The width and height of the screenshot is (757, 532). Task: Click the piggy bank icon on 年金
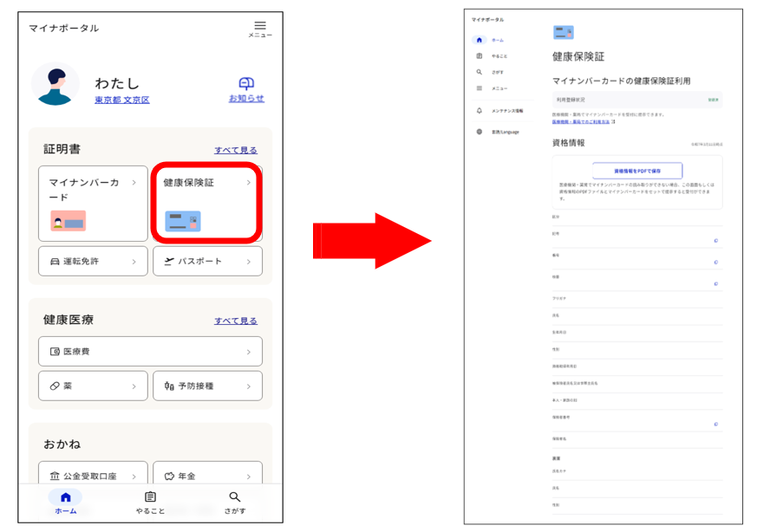(x=169, y=476)
